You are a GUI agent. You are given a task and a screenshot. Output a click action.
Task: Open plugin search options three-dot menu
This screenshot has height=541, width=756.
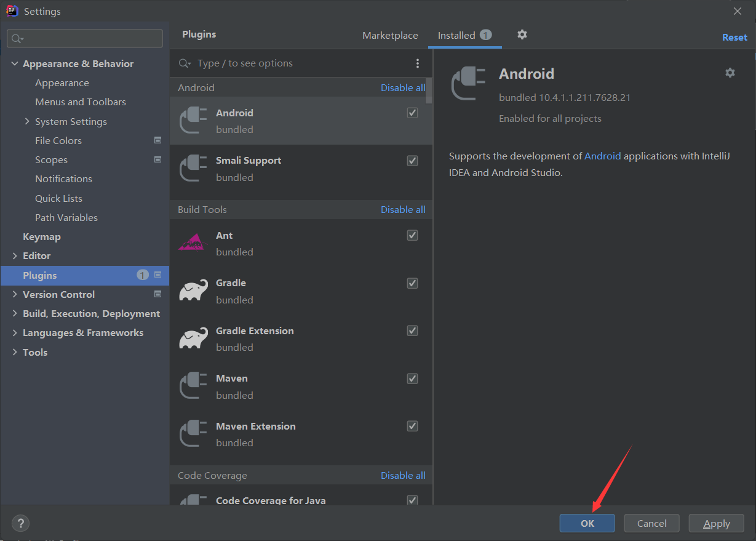click(x=418, y=63)
